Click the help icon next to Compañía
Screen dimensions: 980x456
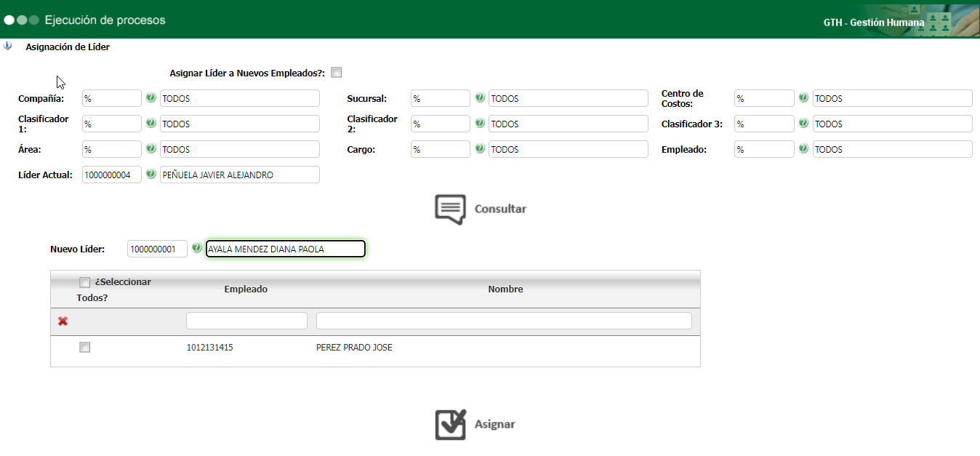[151, 98]
